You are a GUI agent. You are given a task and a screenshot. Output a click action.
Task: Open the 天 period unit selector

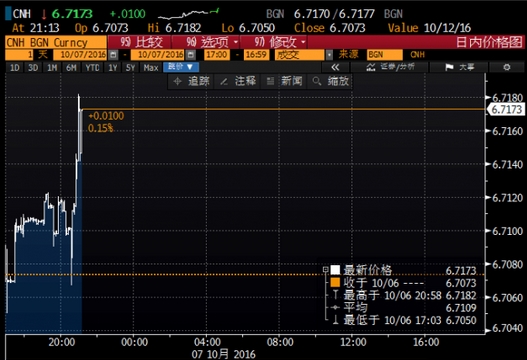43,54
